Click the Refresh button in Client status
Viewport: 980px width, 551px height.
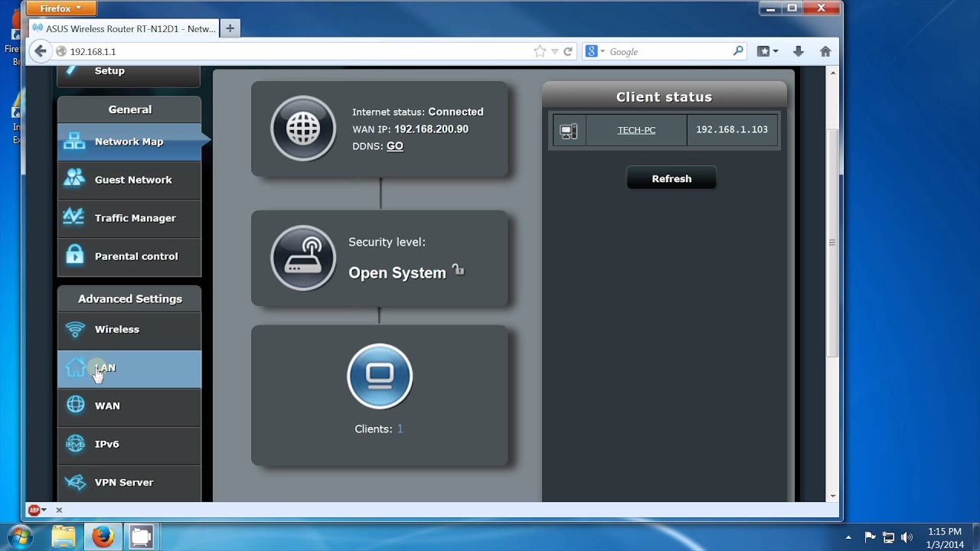(671, 178)
